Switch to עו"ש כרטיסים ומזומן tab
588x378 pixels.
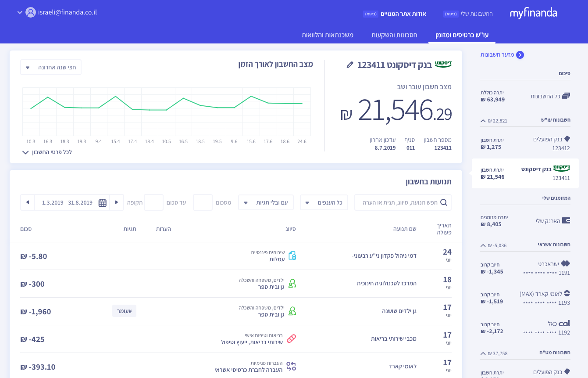coord(462,35)
